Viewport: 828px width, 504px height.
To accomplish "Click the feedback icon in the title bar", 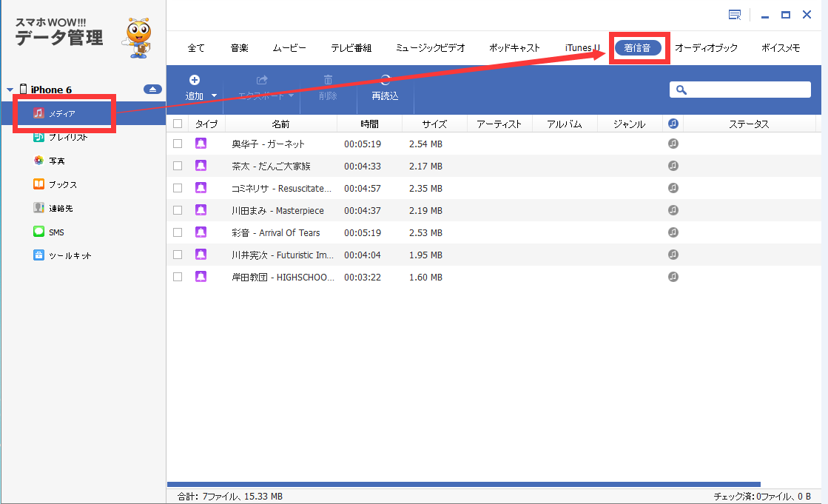I will click(x=735, y=15).
